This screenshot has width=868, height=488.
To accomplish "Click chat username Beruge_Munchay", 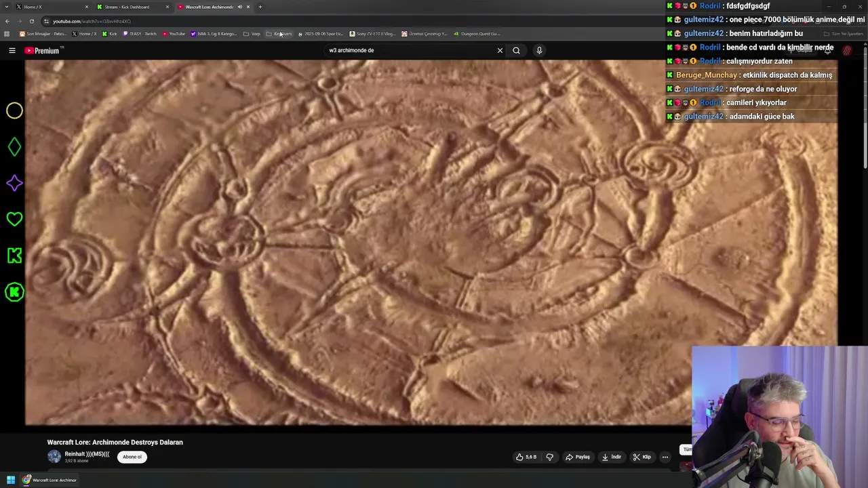I will [x=706, y=75].
